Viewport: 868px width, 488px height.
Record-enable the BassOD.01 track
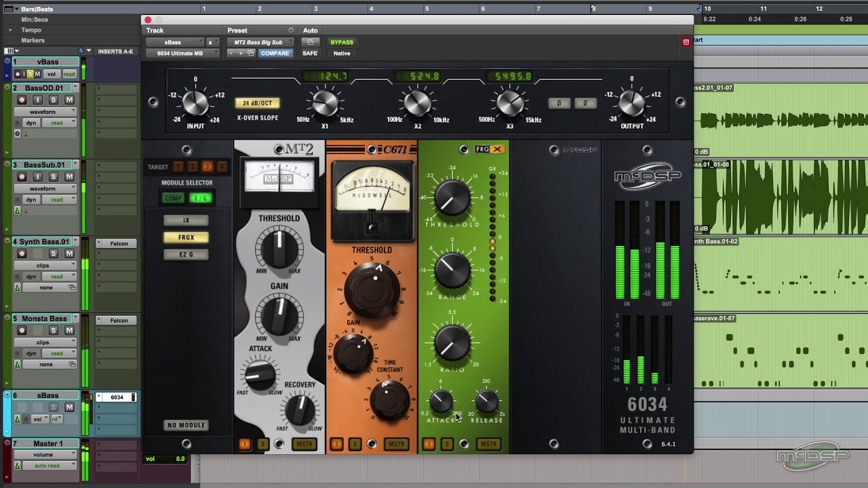tap(22, 100)
